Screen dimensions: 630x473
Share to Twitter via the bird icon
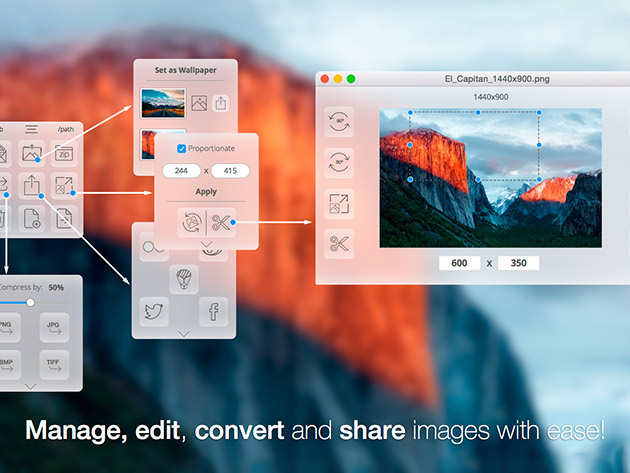(x=154, y=311)
